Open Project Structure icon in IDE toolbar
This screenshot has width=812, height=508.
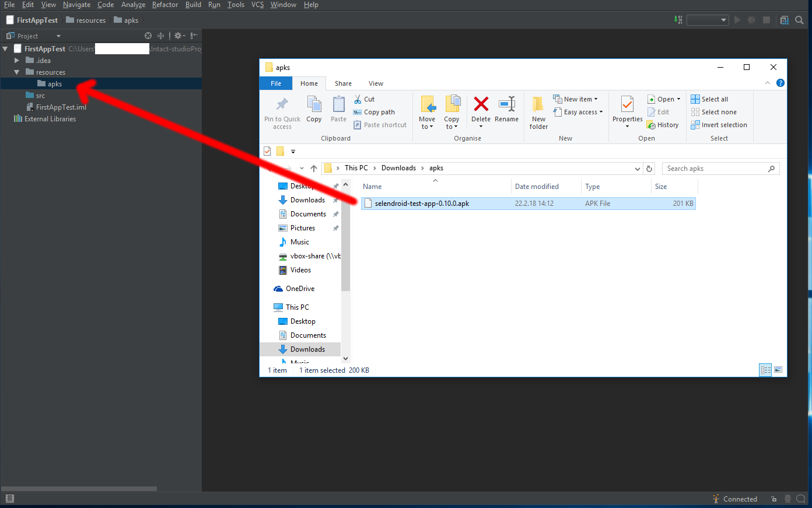point(785,20)
